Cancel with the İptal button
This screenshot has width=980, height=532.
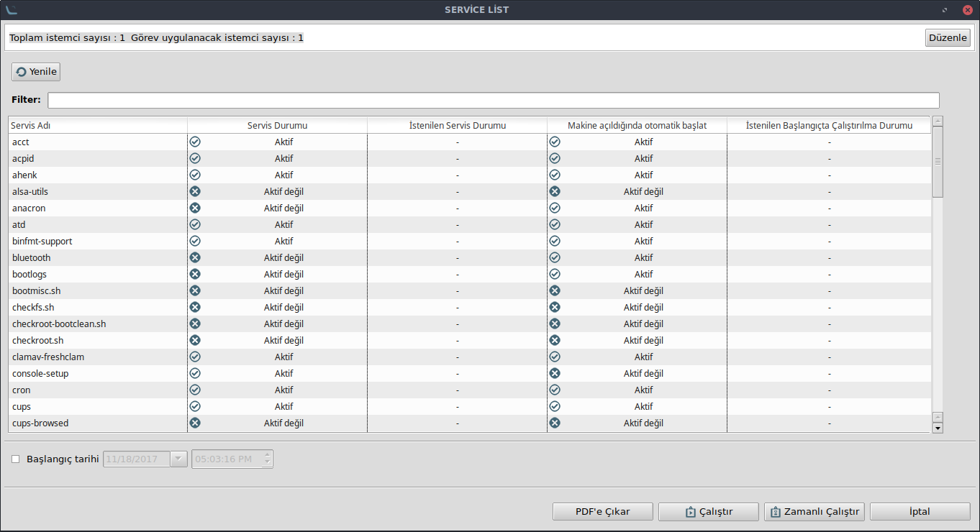coord(920,512)
